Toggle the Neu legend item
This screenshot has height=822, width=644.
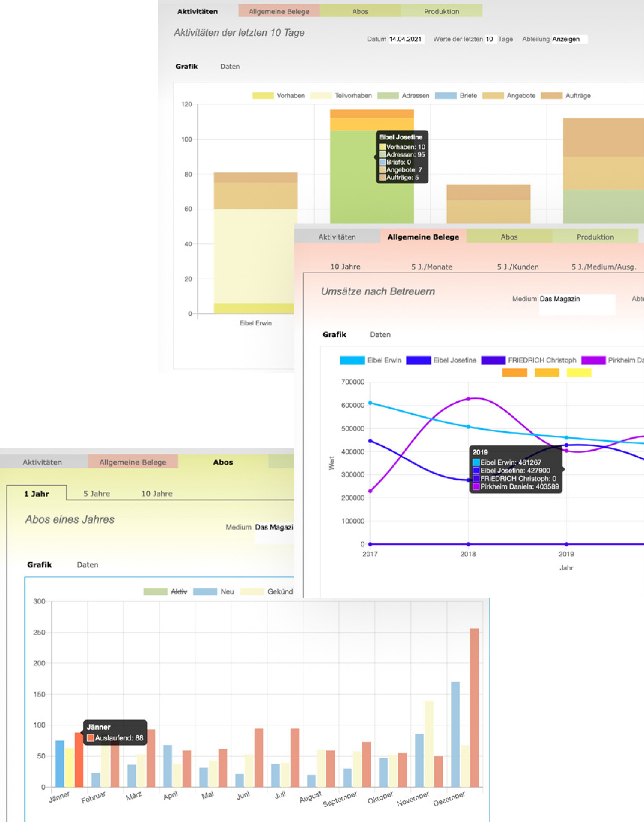(x=213, y=592)
